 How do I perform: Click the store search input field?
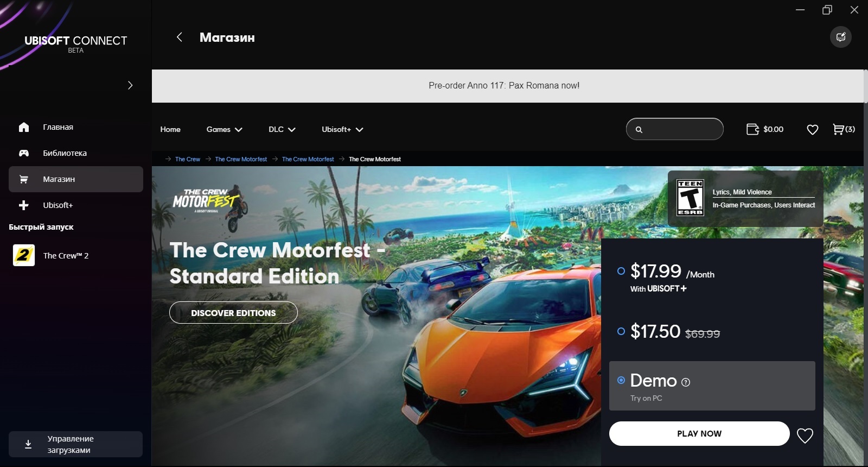click(x=675, y=129)
